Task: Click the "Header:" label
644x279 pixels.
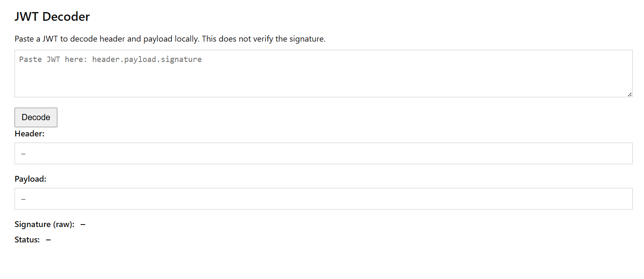Action: pyautogui.click(x=29, y=133)
